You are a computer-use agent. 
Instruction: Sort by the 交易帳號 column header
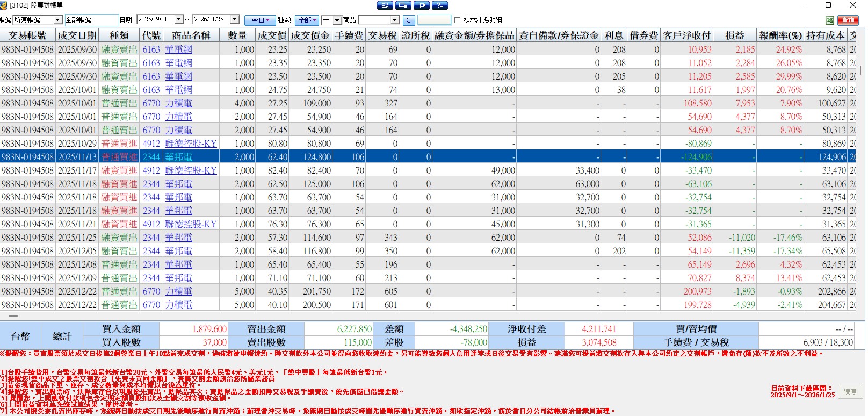click(x=27, y=35)
